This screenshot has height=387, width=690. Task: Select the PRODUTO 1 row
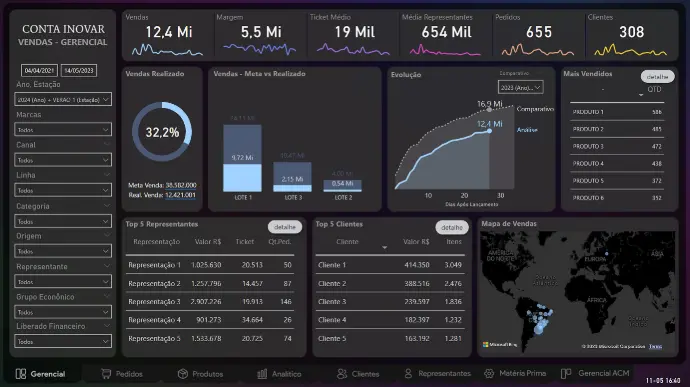[617, 112]
